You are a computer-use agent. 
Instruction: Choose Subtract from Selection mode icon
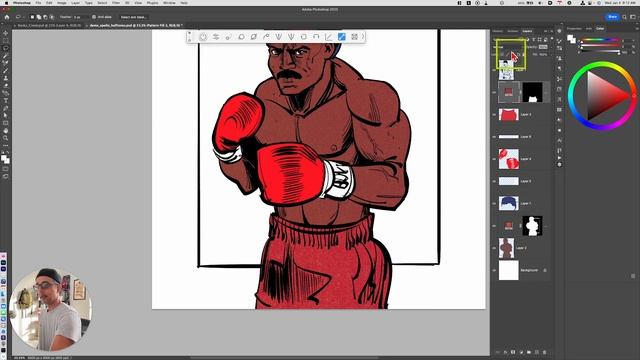coord(45,17)
